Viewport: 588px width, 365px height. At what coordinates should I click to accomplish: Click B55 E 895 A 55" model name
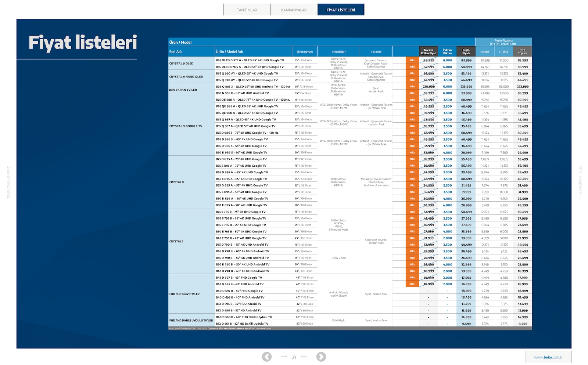pos(241,192)
